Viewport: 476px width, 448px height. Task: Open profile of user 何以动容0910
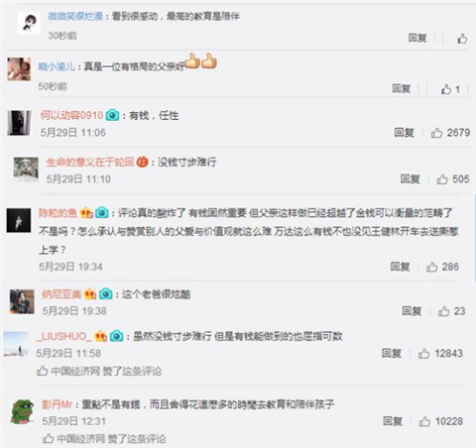pyautogui.click(x=72, y=115)
